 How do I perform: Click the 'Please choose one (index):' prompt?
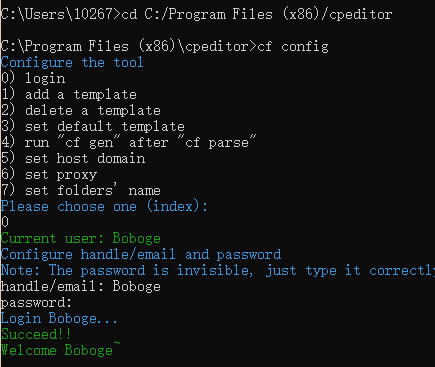[x=104, y=206]
